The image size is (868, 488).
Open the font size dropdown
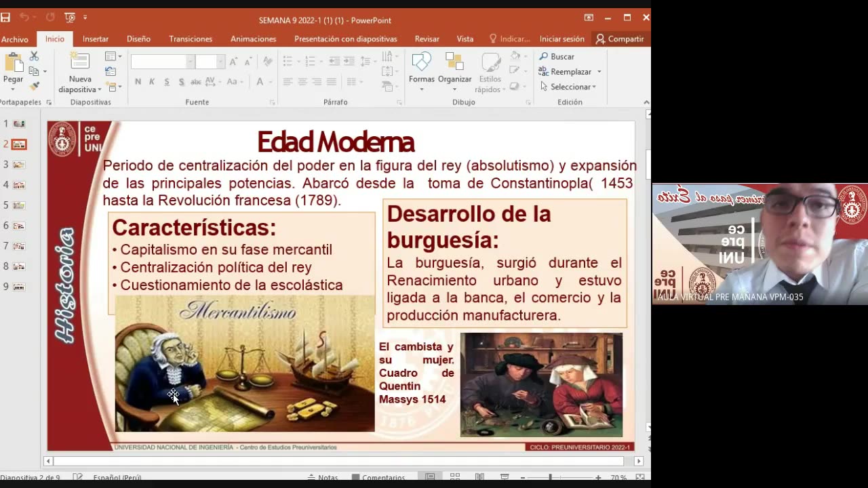click(x=220, y=62)
